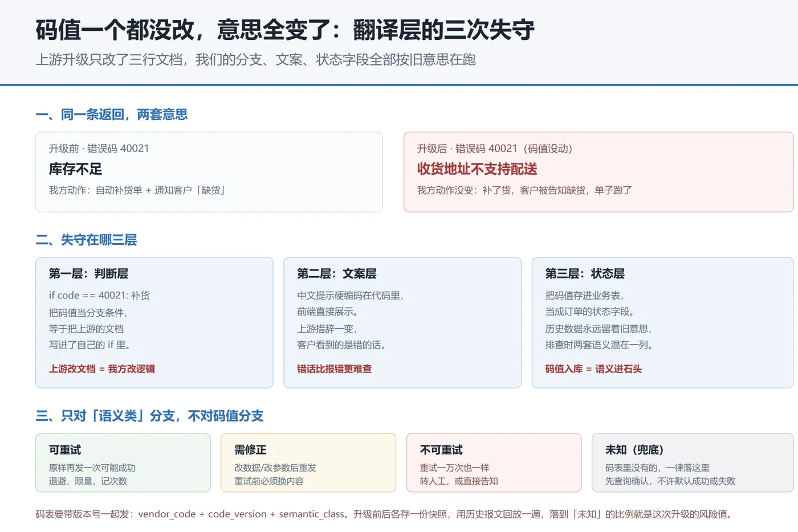Click the green card title "可重试"
Viewport: 798px width, 532px height.
65,450
